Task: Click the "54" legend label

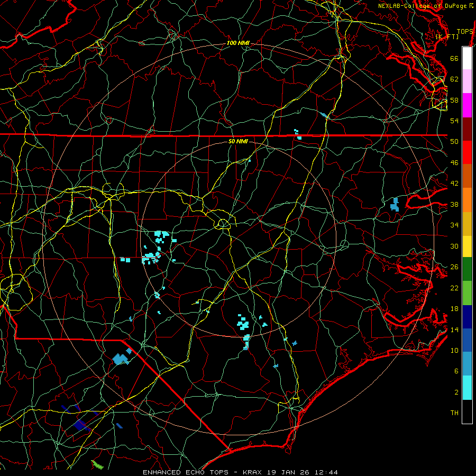Action: (x=454, y=121)
